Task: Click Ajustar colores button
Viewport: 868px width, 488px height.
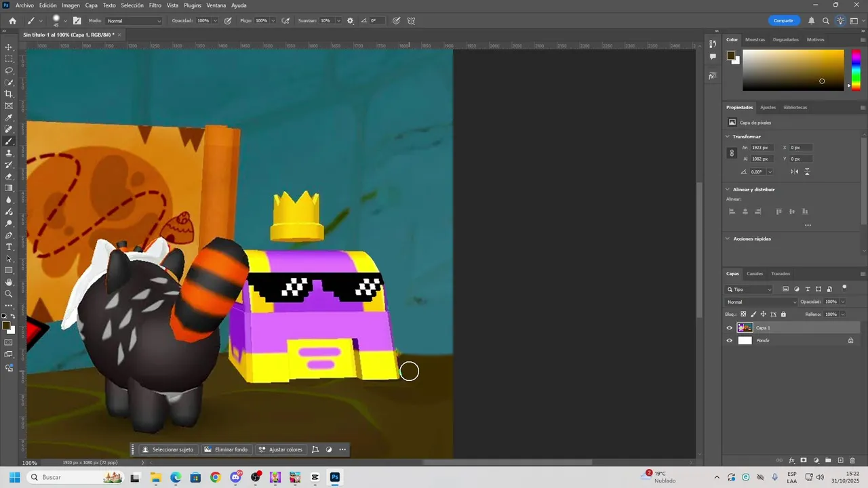Action: (280, 449)
